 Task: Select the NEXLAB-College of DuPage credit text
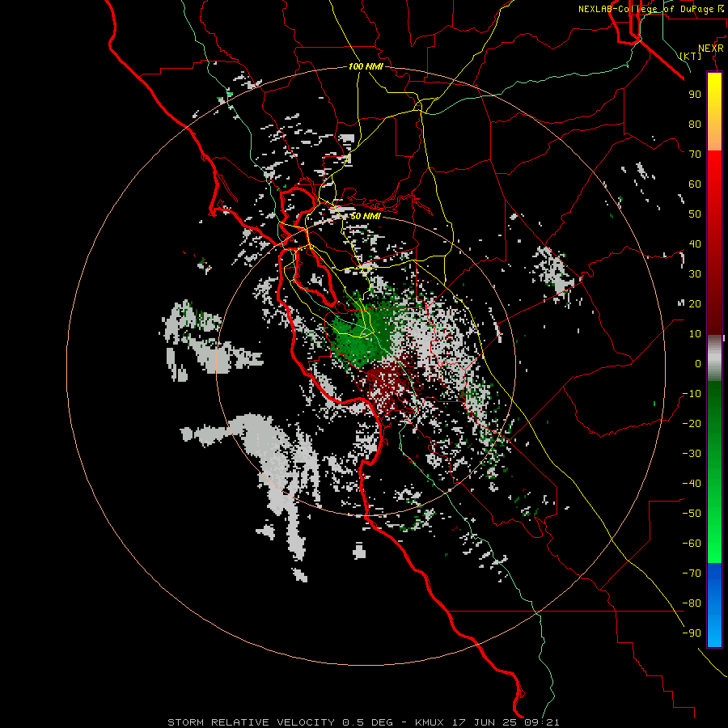645,9
